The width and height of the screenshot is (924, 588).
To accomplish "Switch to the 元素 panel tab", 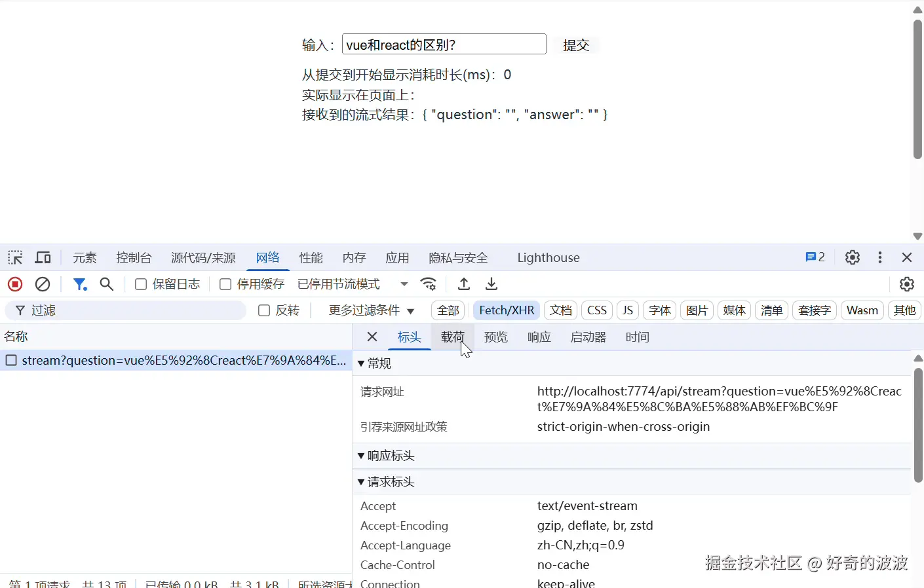I will coord(85,257).
